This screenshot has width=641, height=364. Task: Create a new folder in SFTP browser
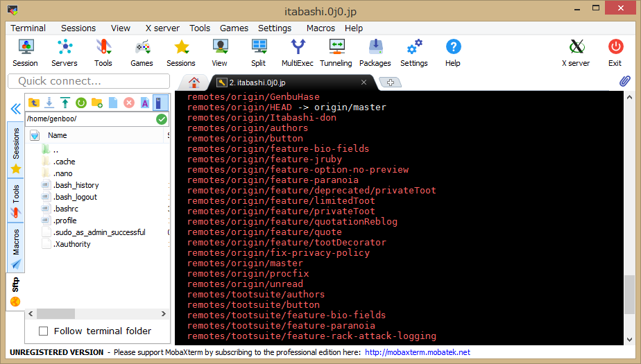pyautogui.click(x=97, y=103)
